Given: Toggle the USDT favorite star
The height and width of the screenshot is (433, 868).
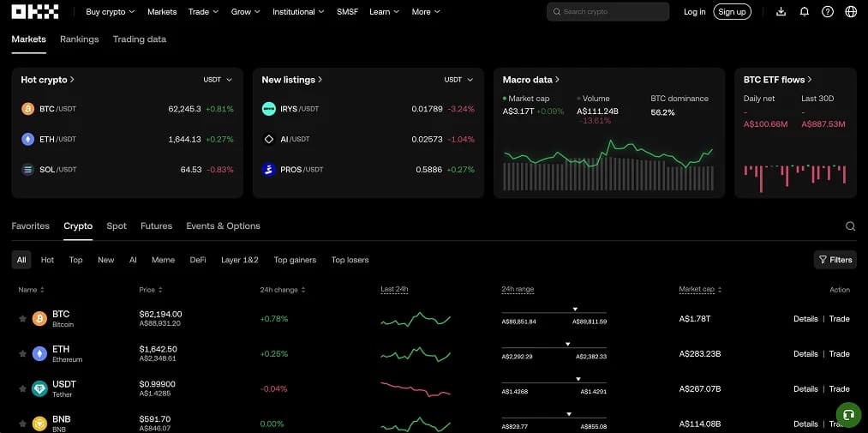Looking at the screenshot, I should [22, 388].
